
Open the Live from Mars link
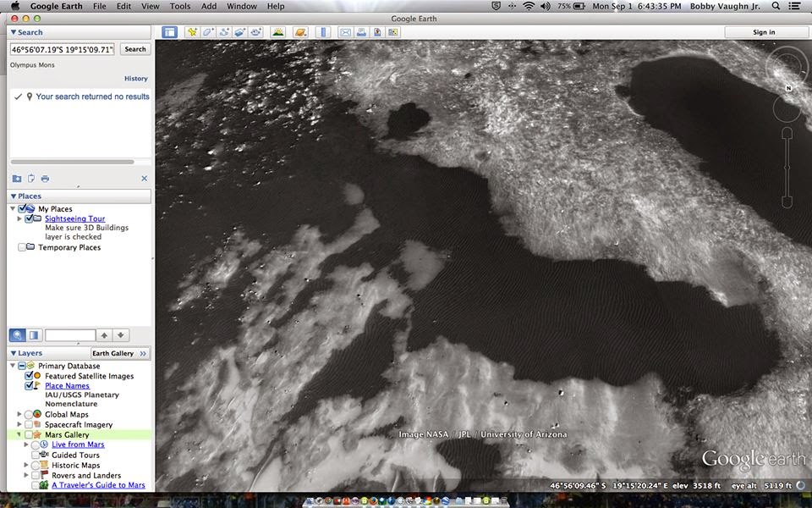click(x=78, y=444)
